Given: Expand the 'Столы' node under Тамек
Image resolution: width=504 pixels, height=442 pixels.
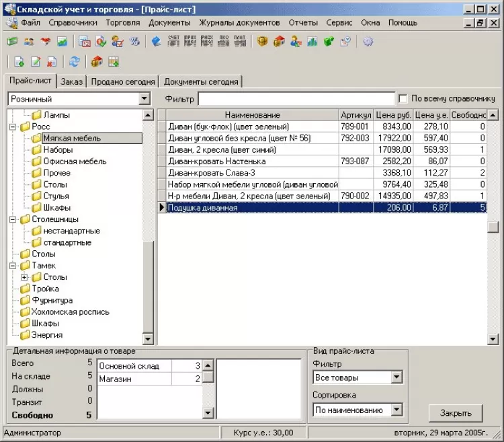Looking at the screenshot, I should tap(24, 277).
